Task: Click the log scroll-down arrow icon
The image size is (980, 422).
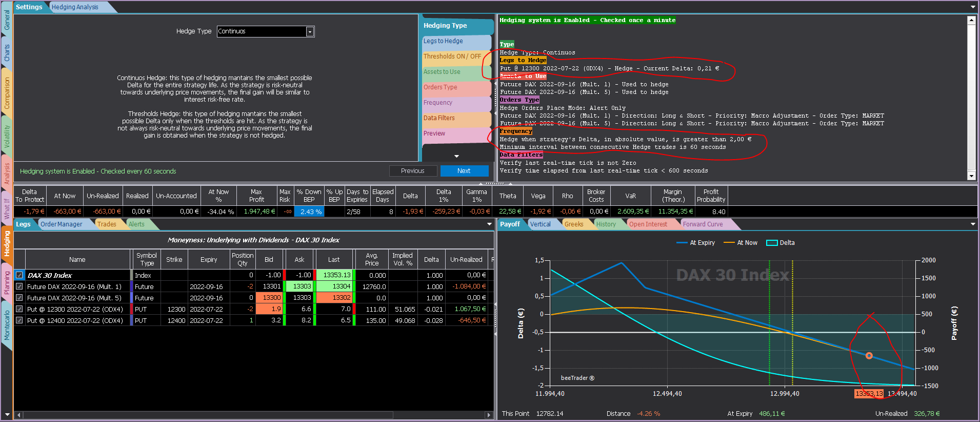Action: click(971, 176)
